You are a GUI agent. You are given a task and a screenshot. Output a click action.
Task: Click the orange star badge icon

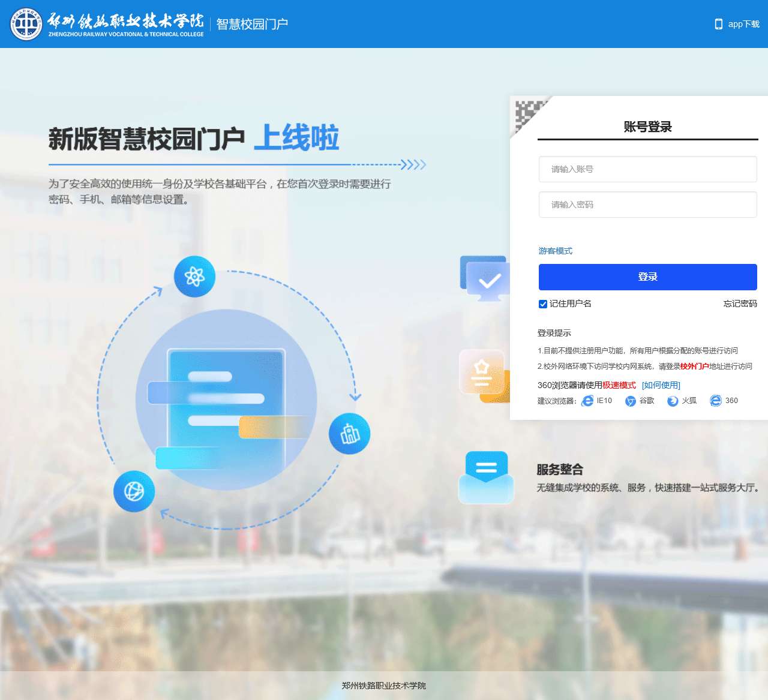484,376
